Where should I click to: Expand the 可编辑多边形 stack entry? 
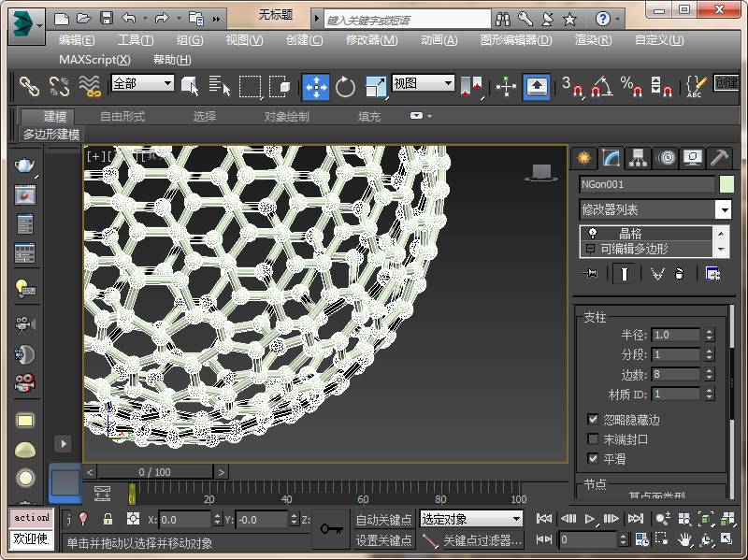[x=590, y=249]
